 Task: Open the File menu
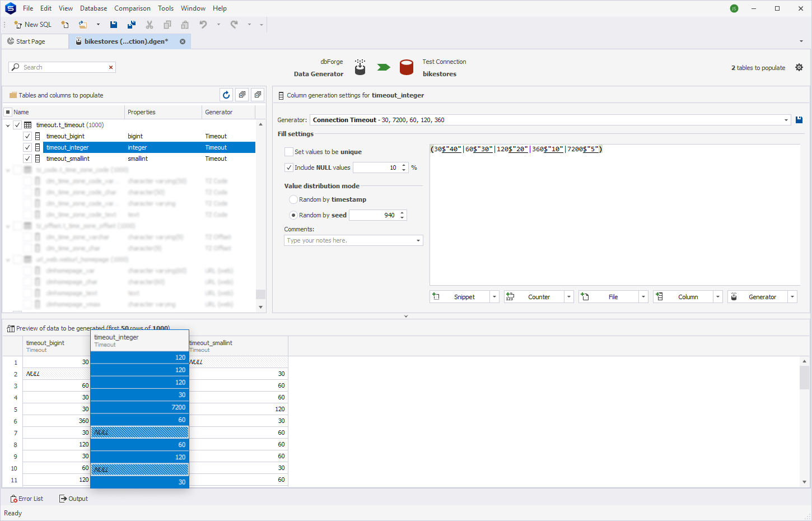pos(28,8)
